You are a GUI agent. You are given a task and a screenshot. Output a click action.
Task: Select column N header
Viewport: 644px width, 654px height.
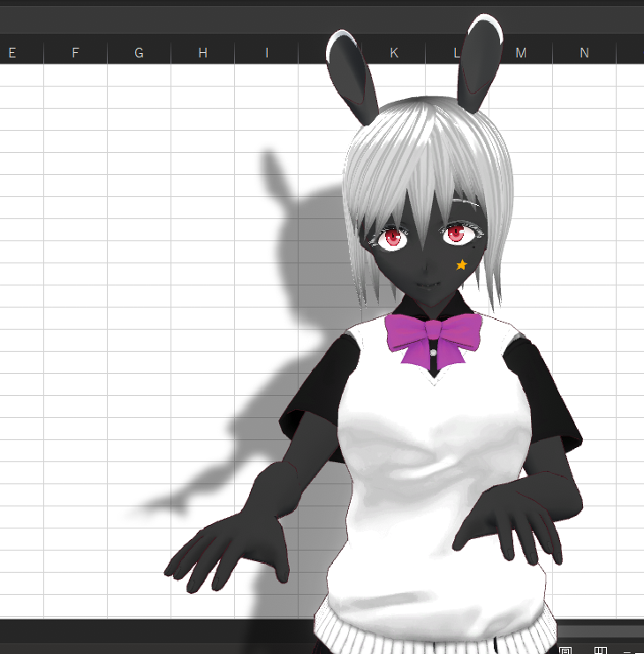tap(585, 53)
